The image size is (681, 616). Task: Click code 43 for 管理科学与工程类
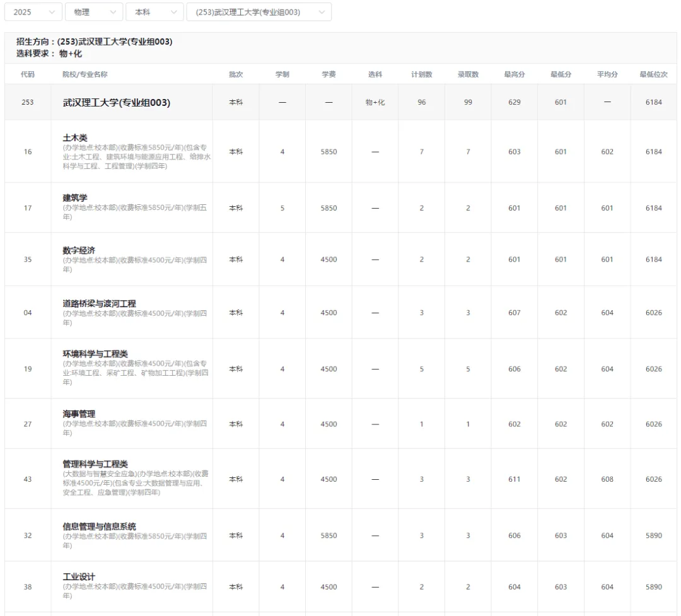point(28,479)
